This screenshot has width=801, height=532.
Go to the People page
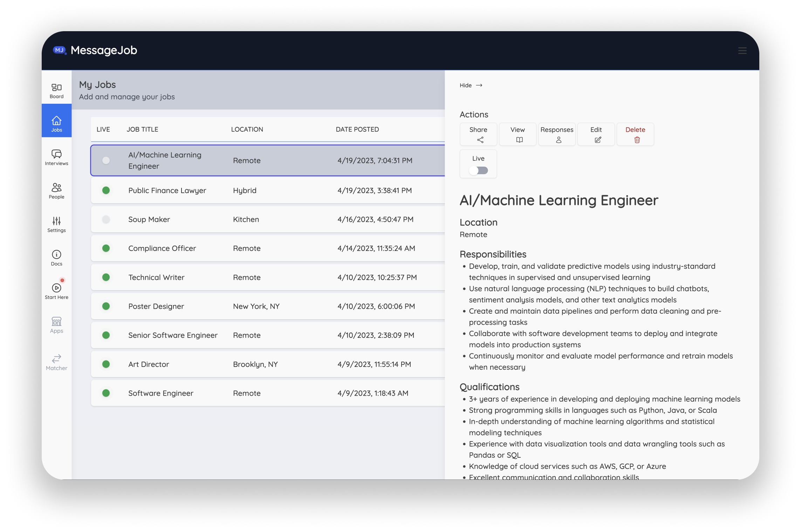pos(56,191)
